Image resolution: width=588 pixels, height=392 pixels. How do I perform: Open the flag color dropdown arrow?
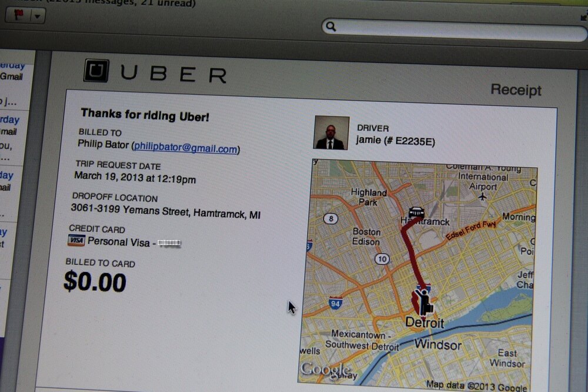coord(38,16)
